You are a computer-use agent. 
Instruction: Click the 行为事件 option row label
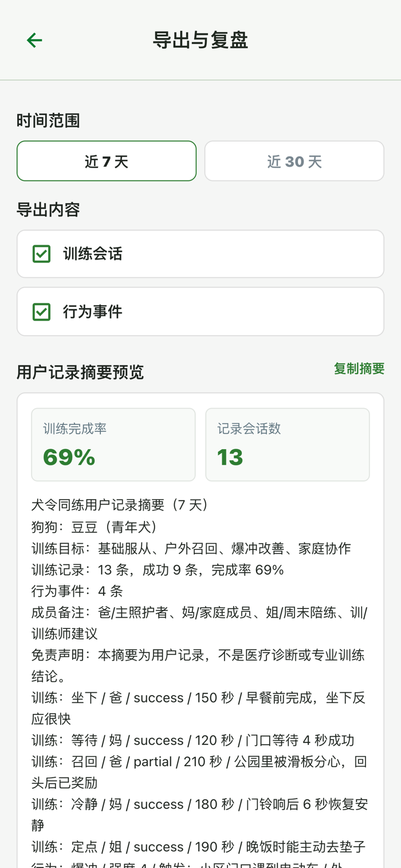point(93,312)
